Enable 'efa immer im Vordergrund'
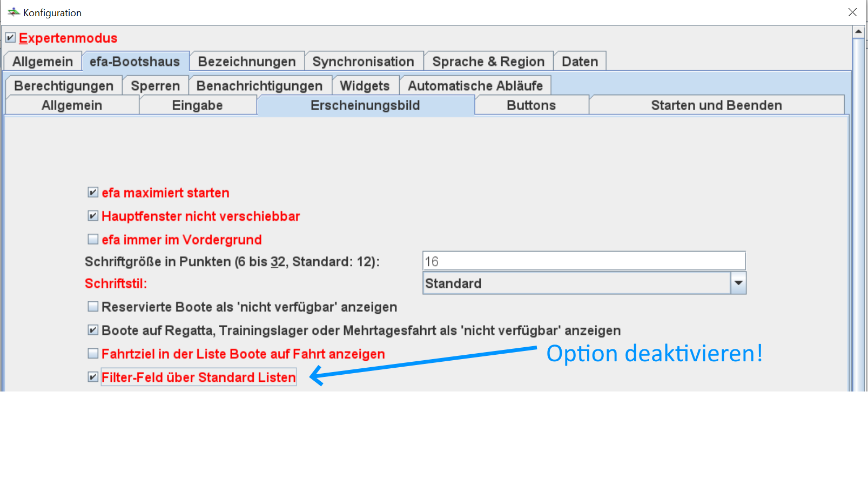This screenshot has height=486, width=868. (x=93, y=239)
